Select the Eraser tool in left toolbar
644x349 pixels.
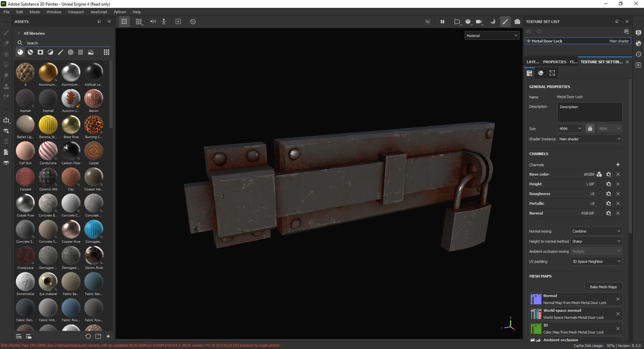coord(6,44)
